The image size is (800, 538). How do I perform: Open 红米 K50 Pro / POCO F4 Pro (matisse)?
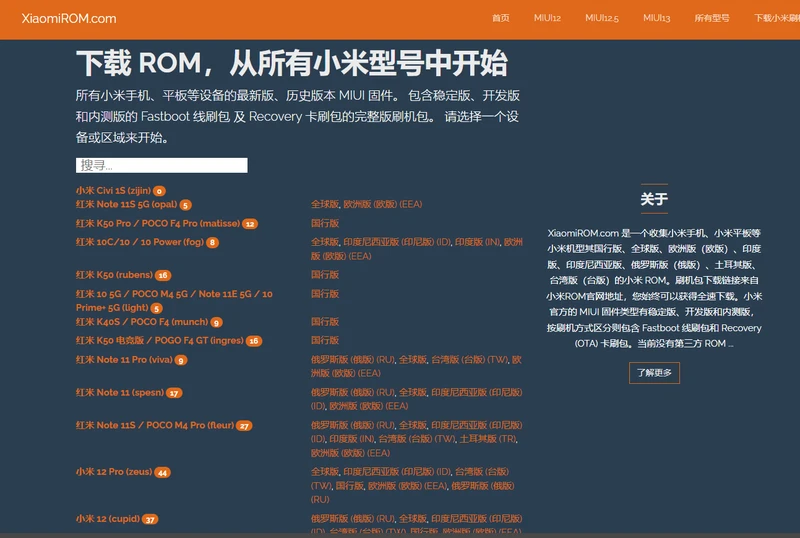[x=158, y=223]
